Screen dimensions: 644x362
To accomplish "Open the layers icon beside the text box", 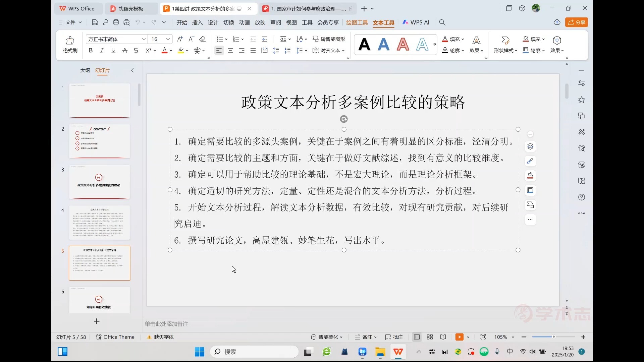I will (x=530, y=146).
